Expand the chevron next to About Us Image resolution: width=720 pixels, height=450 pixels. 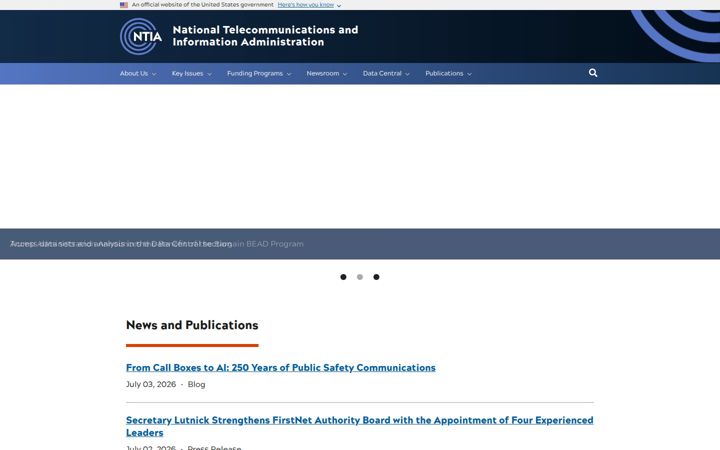tap(154, 74)
